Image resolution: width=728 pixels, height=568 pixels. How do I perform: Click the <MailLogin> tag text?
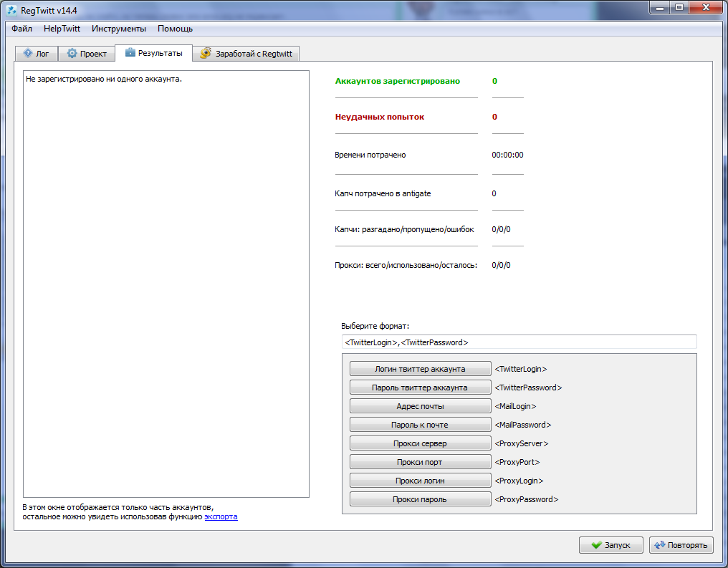[515, 406]
